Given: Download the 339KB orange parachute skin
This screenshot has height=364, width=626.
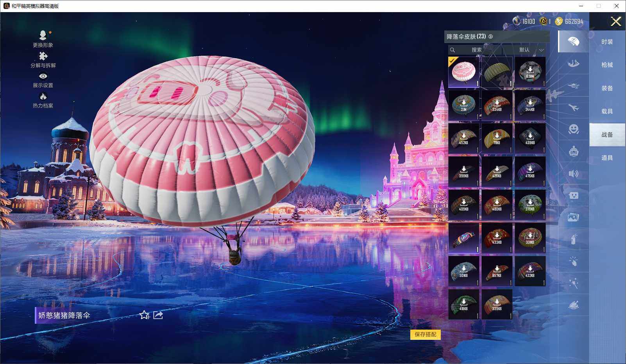Looking at the screenshot, I should tap(497, 305).
